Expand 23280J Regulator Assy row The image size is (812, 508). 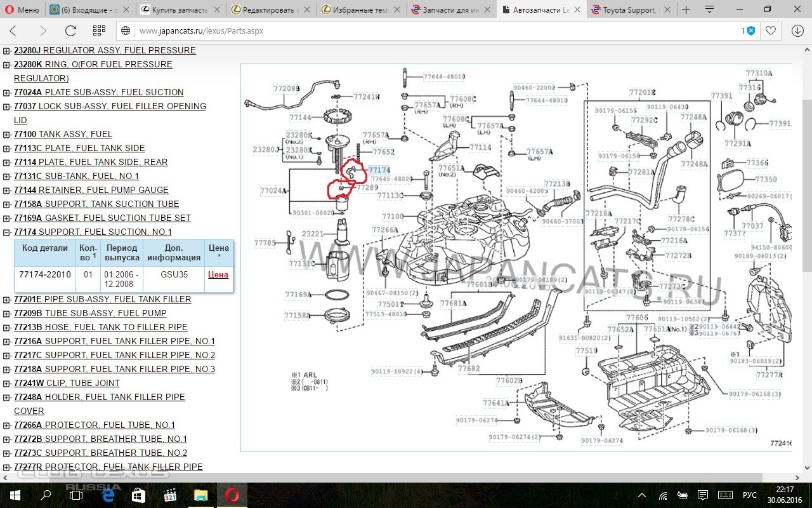coord(6,51)
